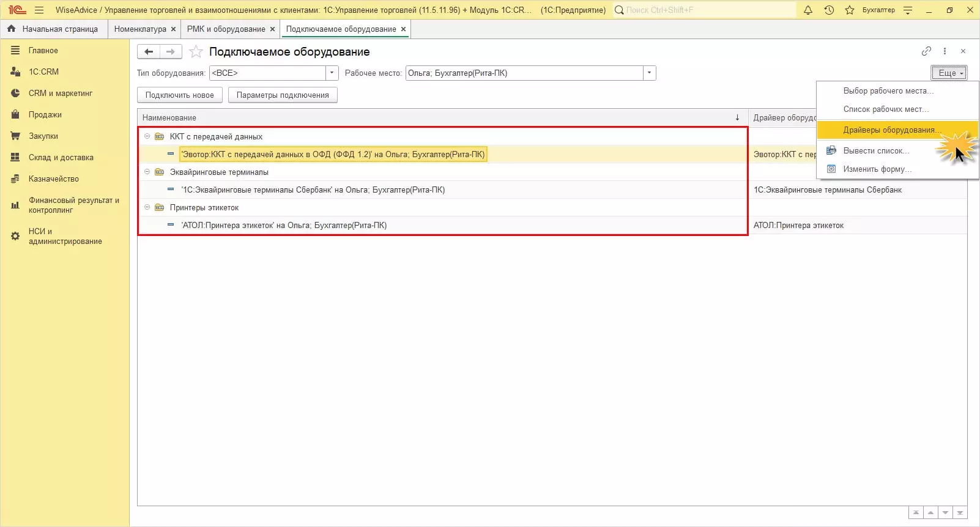Open the Закупки cart icon
The height and width of the screenshot is (527, 980).
[x=15, y=136]
